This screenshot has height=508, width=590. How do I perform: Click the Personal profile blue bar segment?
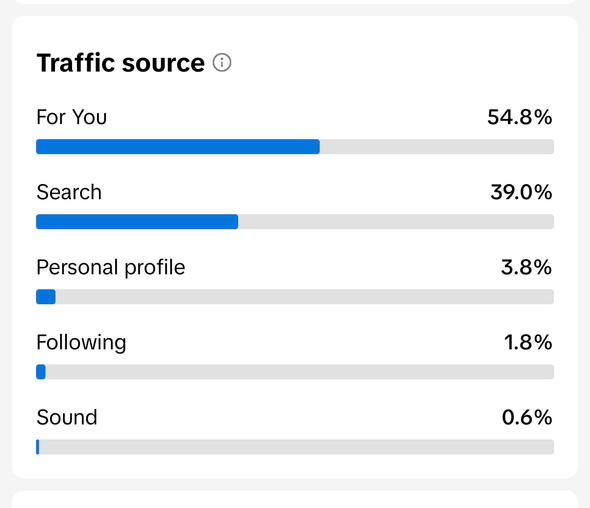pyautogui.click(x=46, y=297)
